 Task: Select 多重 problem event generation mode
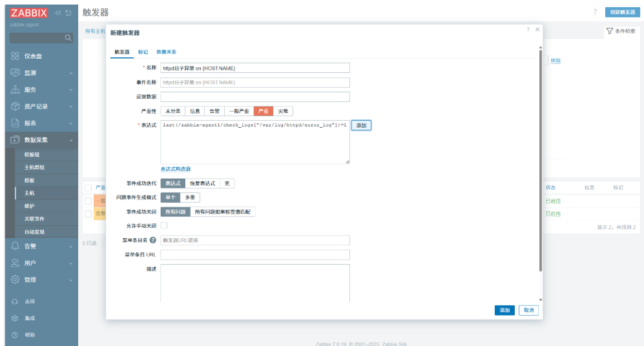pyautogui.click(x=190, y=198)
